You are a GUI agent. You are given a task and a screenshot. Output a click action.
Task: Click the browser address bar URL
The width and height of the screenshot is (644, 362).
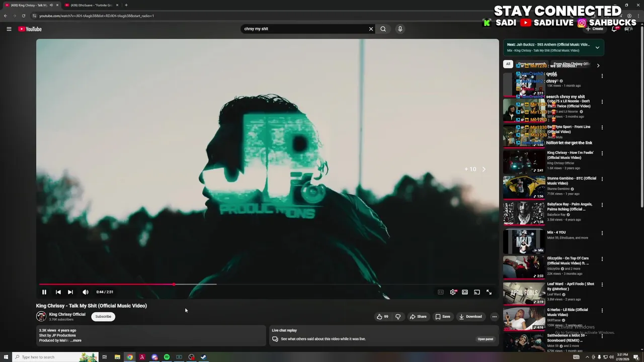96,16
